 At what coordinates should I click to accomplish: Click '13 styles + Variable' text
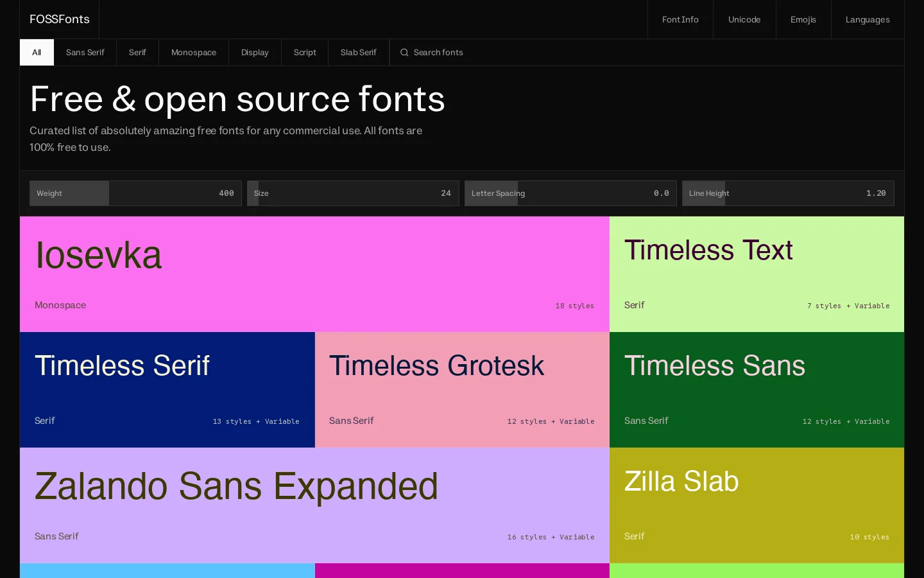tap(256, 421)
